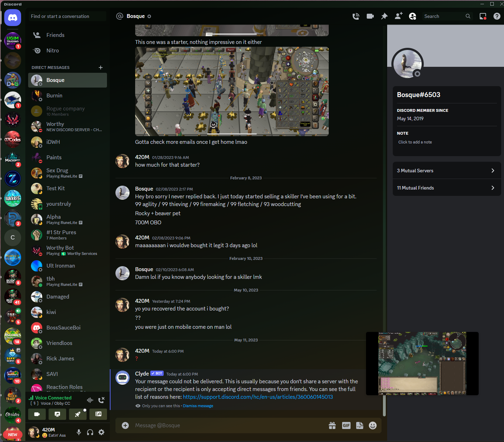Expand 3 Mutual Servers
Screen dimensions: 504x442
pyautogui.click(x=447, y=171)
